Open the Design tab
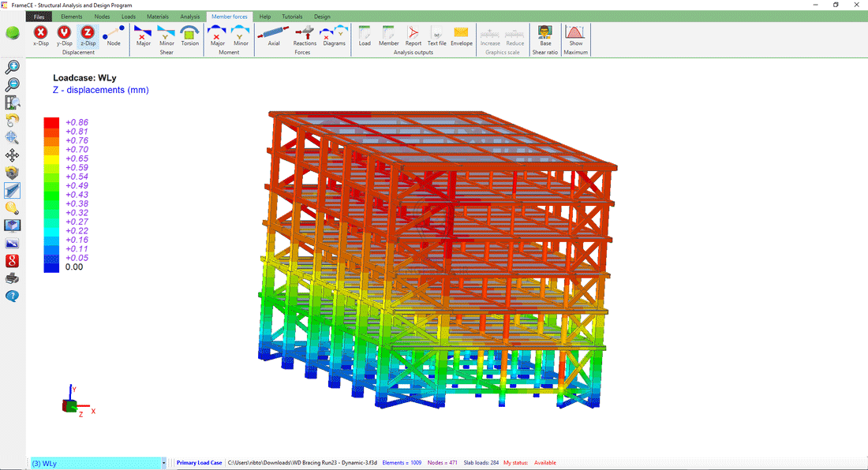This screenshot has height=470, width=868. click(322, 17)
